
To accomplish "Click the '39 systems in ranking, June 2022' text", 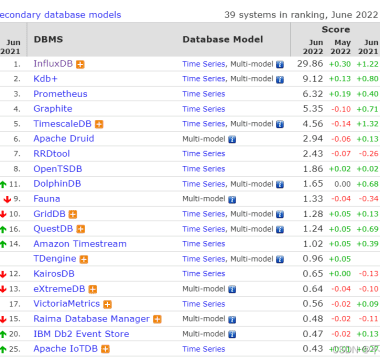I will pyautogui.click(x=301, y=15).
